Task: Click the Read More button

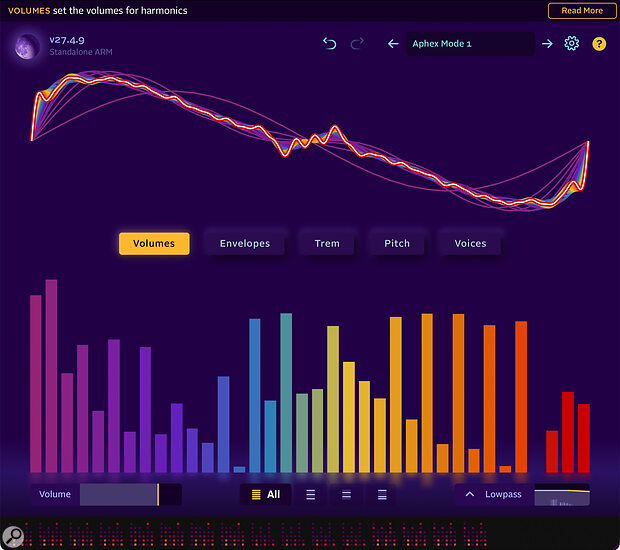Action: pyautogui.click(x=582, y=11)
